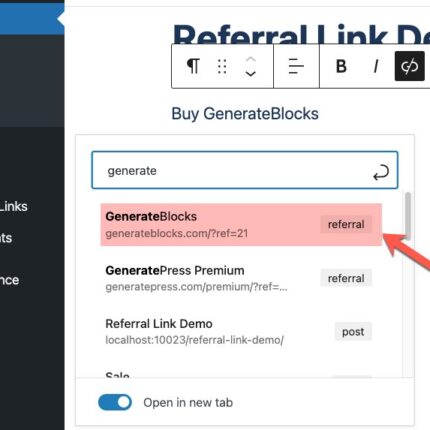Click the paragraph block type icon
The width and height of the screenshot is (430, 430).
pyautogui.click(x=193, y=66)
